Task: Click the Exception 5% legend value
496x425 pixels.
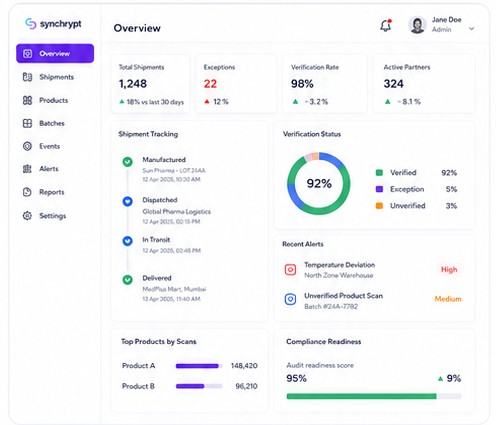Action: click(x=451, y=189)
